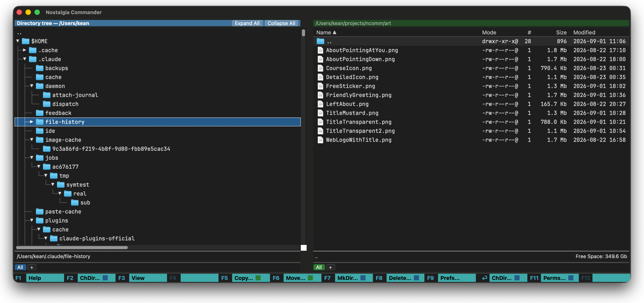Collapse the plugins folder
644x303 pixels.
pos(32,220)
